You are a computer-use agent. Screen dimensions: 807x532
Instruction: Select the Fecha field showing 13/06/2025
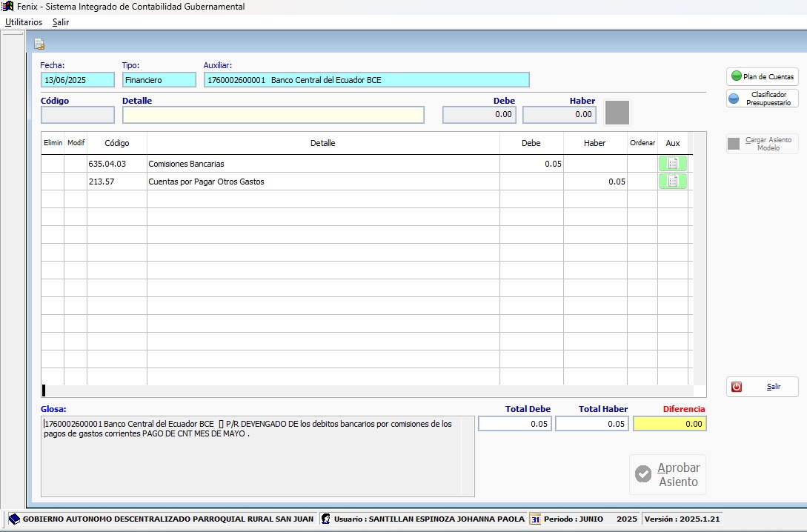[78, 80]
